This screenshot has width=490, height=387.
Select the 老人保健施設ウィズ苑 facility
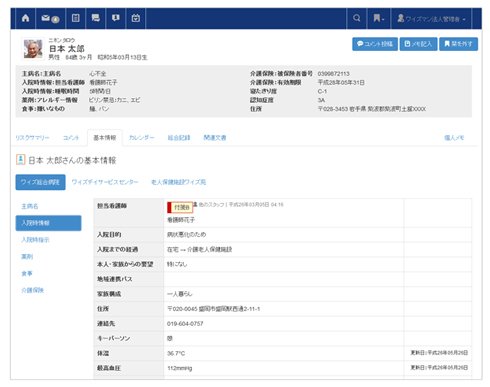click(179, 182)
